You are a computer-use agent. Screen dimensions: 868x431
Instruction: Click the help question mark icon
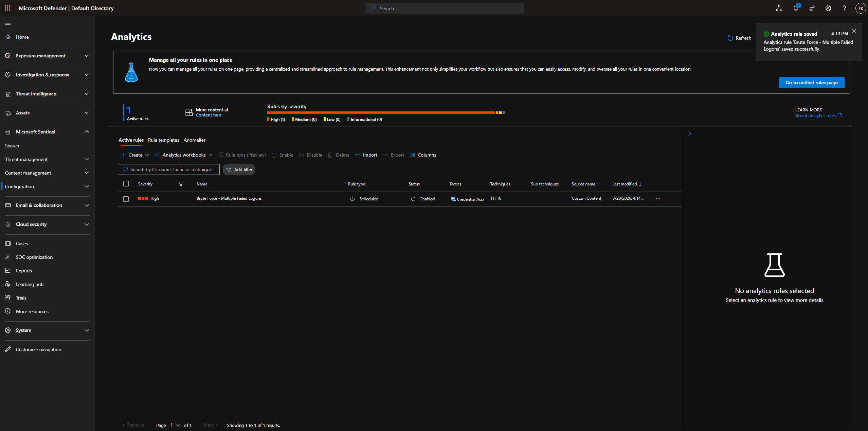(844, 8)
